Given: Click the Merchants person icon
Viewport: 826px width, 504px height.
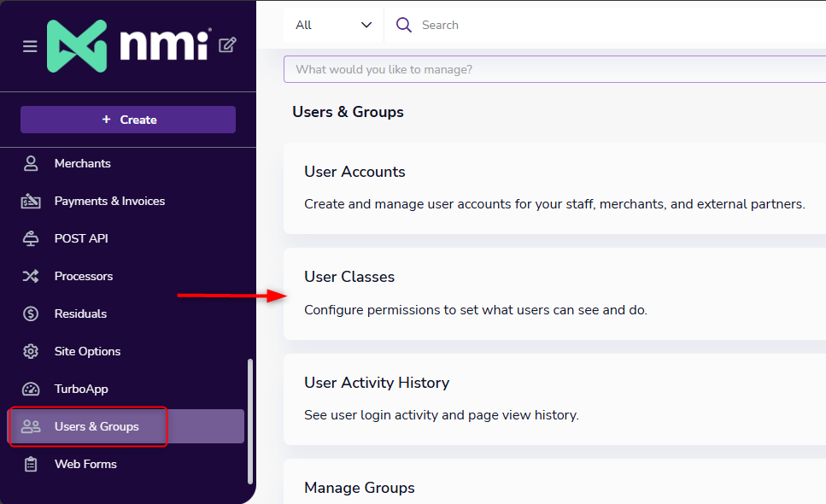Looking at the screenshot, I should pyautogui.click(x=31, y=163).
